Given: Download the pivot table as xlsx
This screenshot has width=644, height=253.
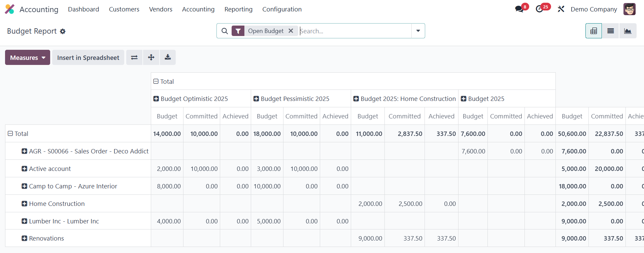Looking at the screenshot, I should click(x=168, y=58).
